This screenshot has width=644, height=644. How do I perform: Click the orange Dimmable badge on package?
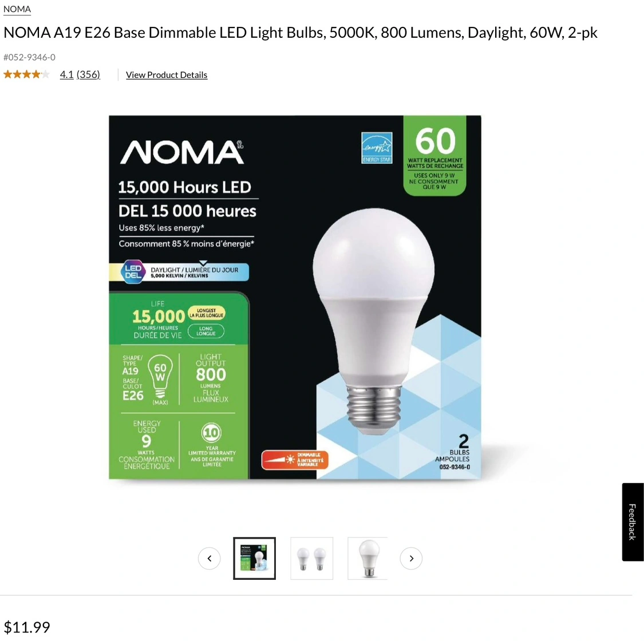(x=294, y=460)
